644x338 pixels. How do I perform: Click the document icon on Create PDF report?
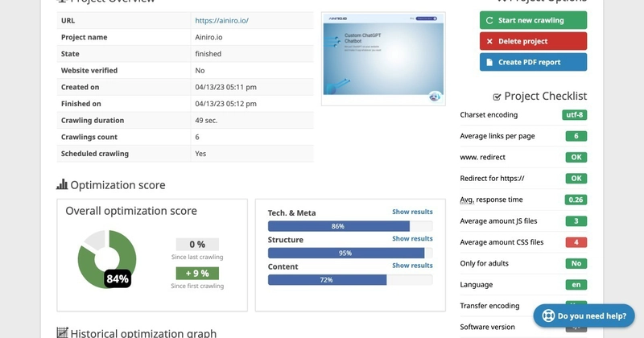[489, 62]
